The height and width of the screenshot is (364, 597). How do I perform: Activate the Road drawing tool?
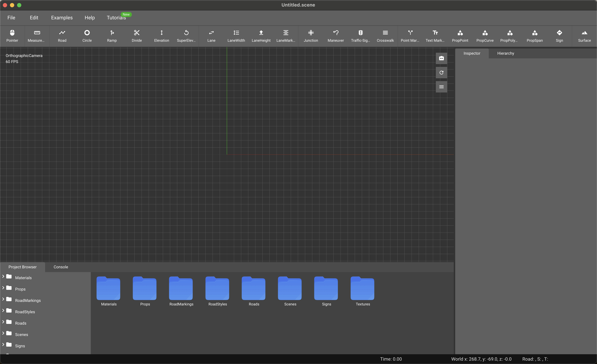click(x=62, y=36)
